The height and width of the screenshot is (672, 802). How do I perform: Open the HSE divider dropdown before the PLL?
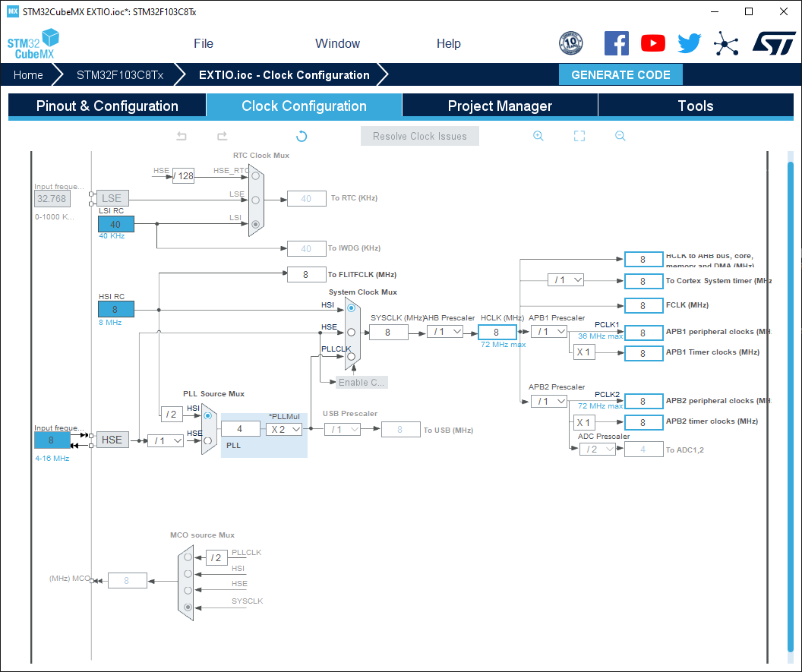click(166, 441)
